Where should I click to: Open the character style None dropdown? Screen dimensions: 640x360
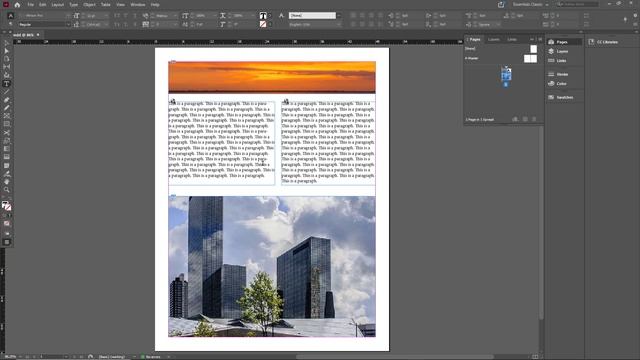click(339, 16)
